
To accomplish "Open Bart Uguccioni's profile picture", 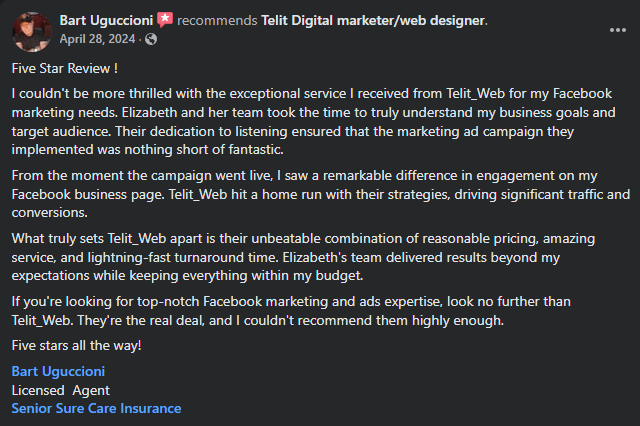I will click(x=31, y=30).
